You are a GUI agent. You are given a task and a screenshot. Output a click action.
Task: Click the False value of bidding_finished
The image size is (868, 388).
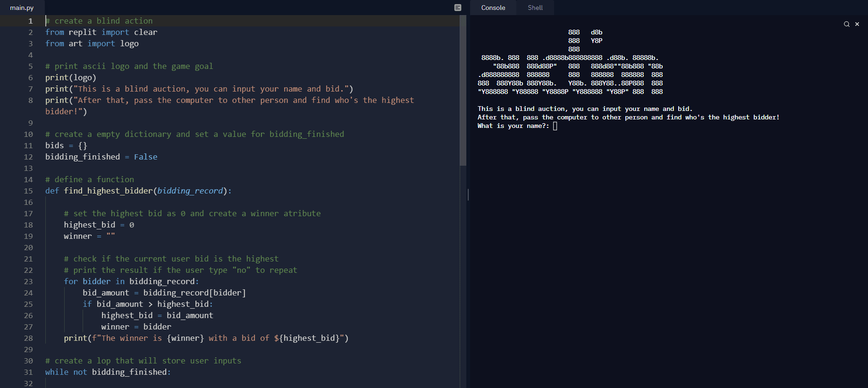point(145,157)
